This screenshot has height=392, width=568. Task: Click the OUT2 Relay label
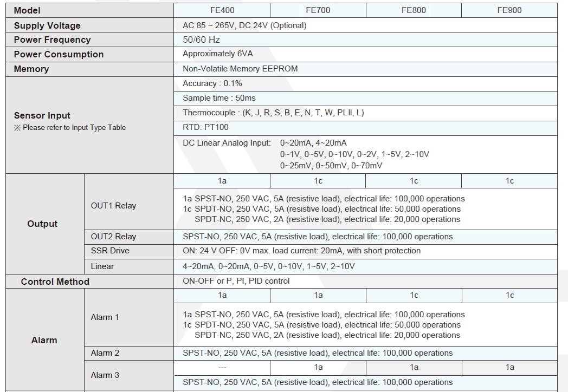[113, 237]
